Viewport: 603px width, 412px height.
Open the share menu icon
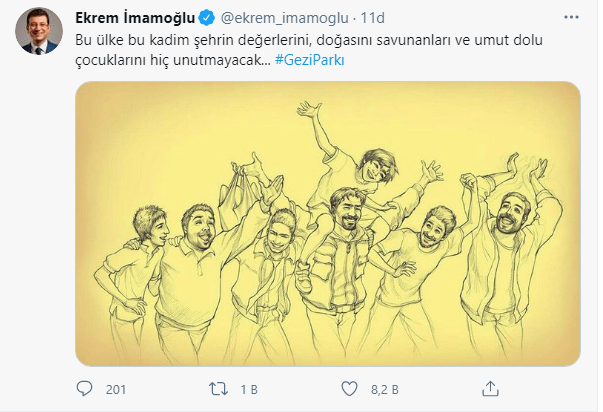tap(488, 387)
